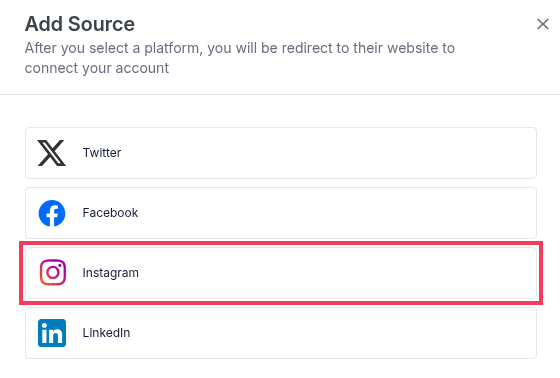
Task: Close the Add Source dialog
Action: click(543, 24)
